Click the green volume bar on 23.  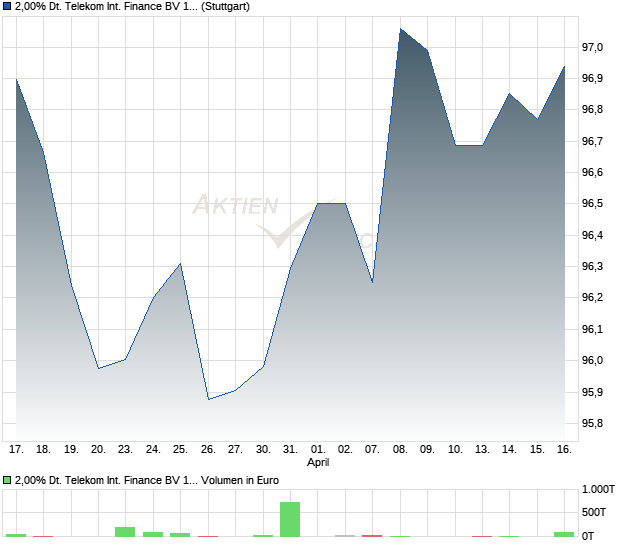(125, 532)
